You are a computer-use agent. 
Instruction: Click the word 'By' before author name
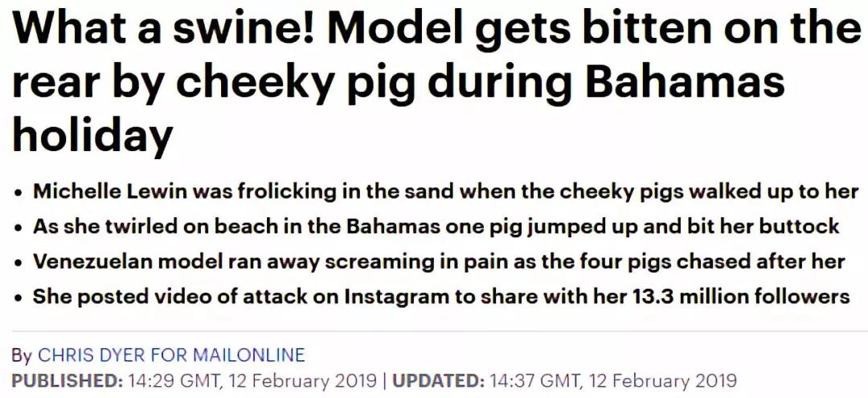pyautogui.click(x=23, y=355)
